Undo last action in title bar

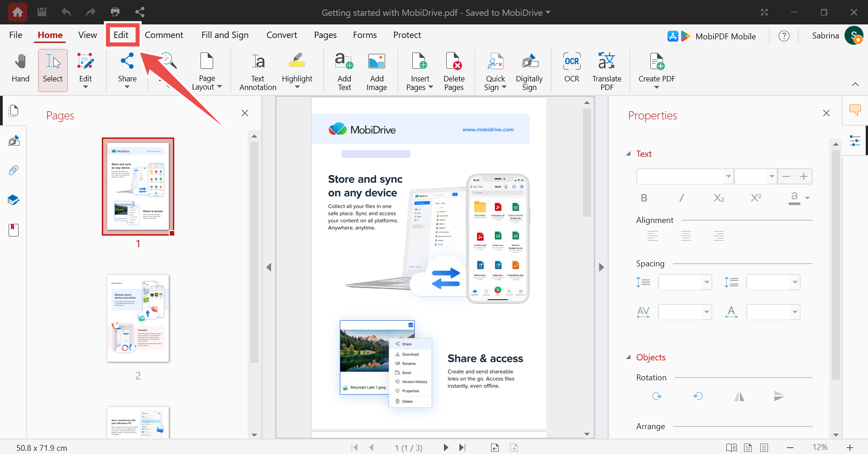tap(67, 12)
